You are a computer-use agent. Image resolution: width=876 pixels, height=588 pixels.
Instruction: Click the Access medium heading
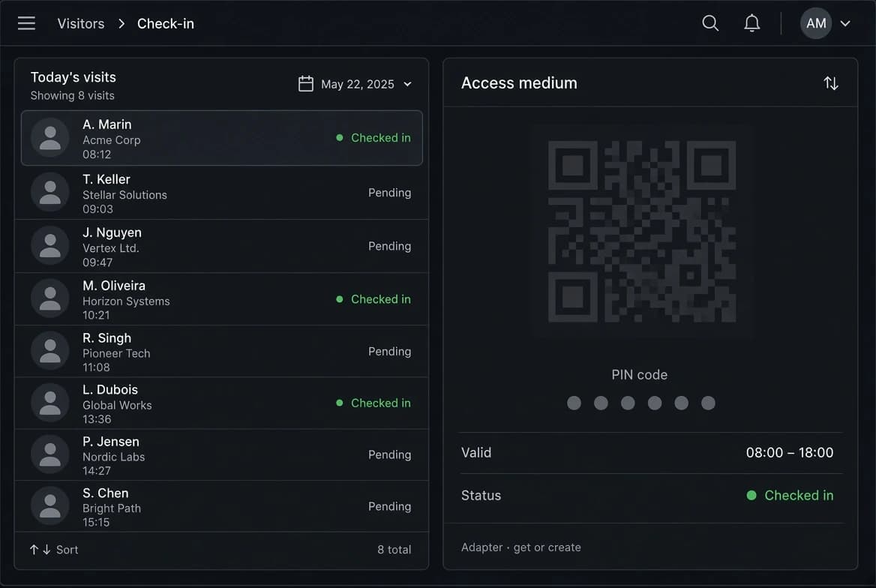coord(519,83)
